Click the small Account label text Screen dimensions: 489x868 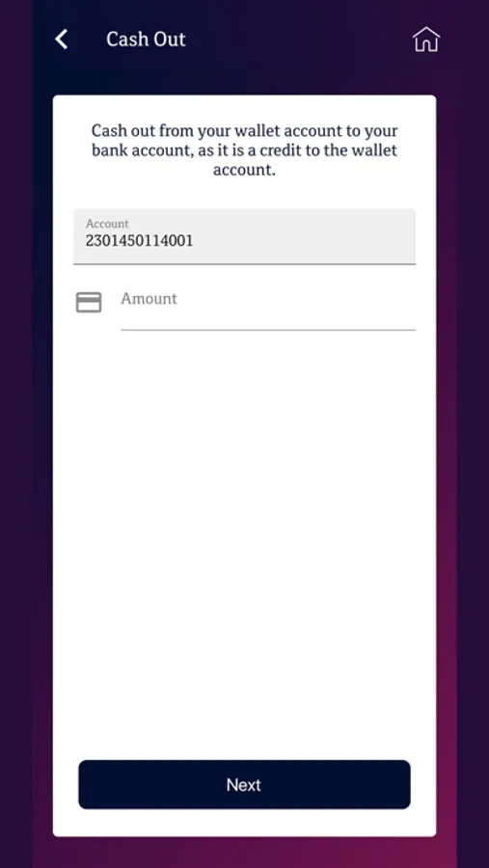(107, 224)
